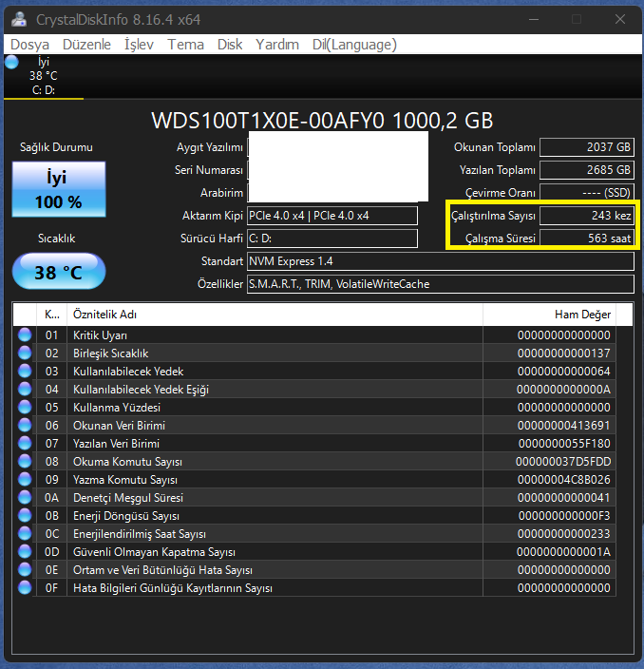Image resolution: width=644 pixels, height=669 pixels.
Task: Click the WDS100T1X0E-00AFY0 1000,2 GB disk title
Action: 322,121
